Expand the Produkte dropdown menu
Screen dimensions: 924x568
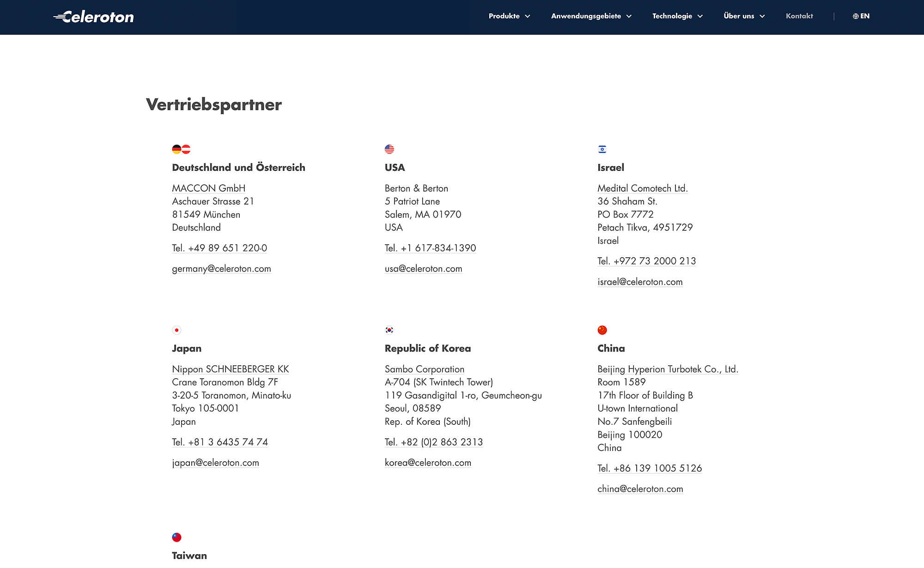tap(509, 16)
